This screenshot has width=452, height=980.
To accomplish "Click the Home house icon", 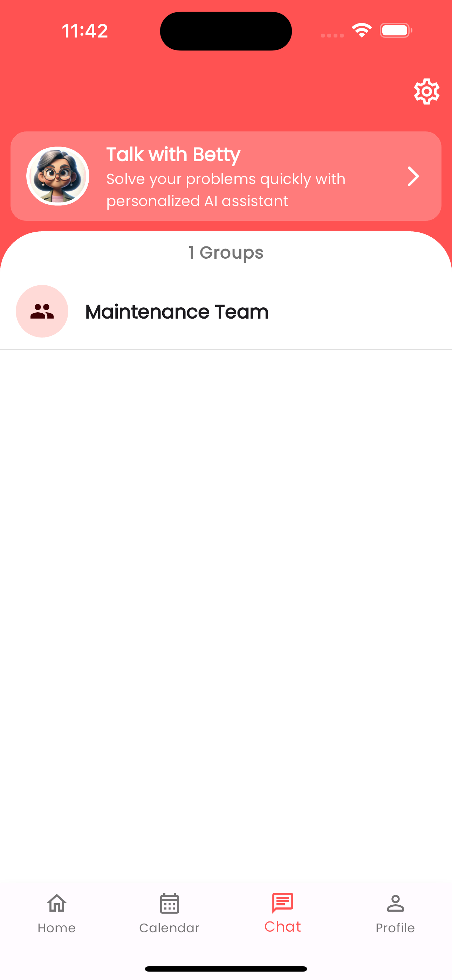I will click(57, 903).
